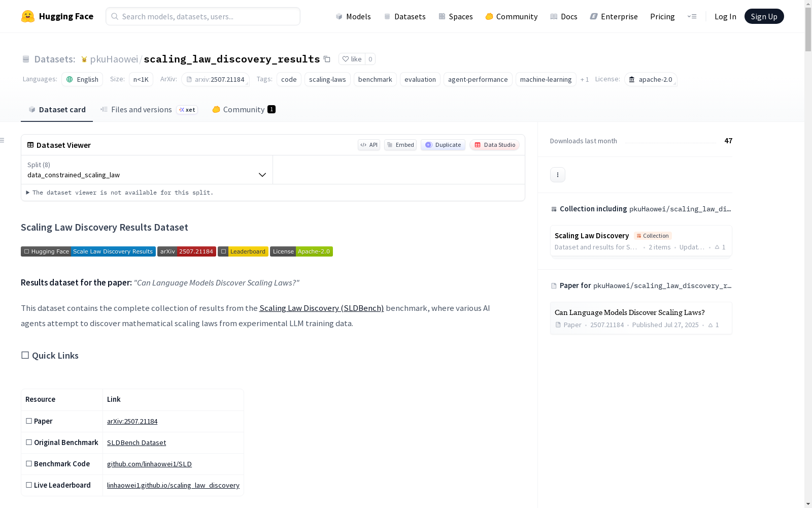Click the pkuHaowei owner avatar icon
This screenshot has width=812, height=508.
pyautogui.click(x=84, y=59)
